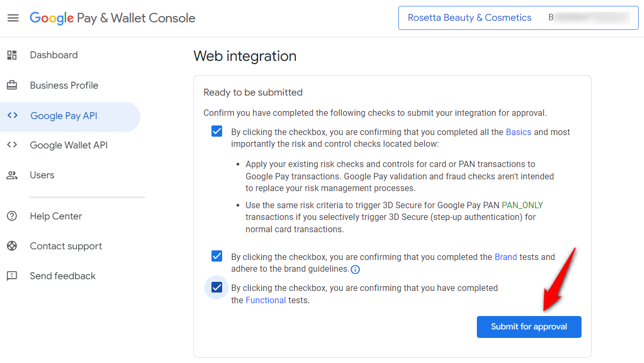The image size is (644, 363).
Task: Click the Google Pay & Wallet Console logo
Action: click(x=112, y=18)
